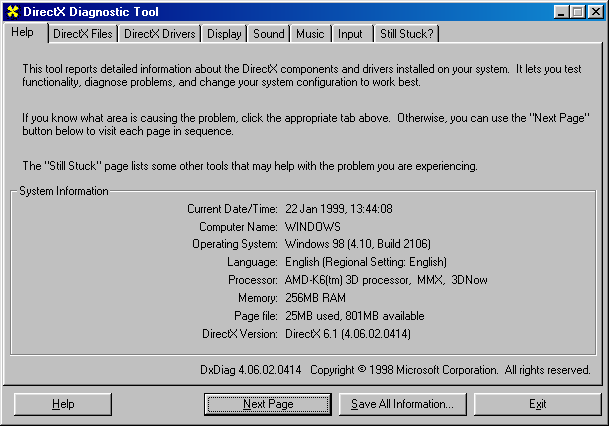Click the DirectX Version label
Viewport: 609px width, 426px height.
click(240, 334)
